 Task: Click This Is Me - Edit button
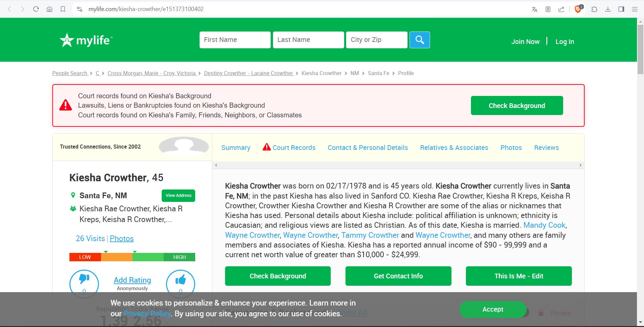[519, 276]
